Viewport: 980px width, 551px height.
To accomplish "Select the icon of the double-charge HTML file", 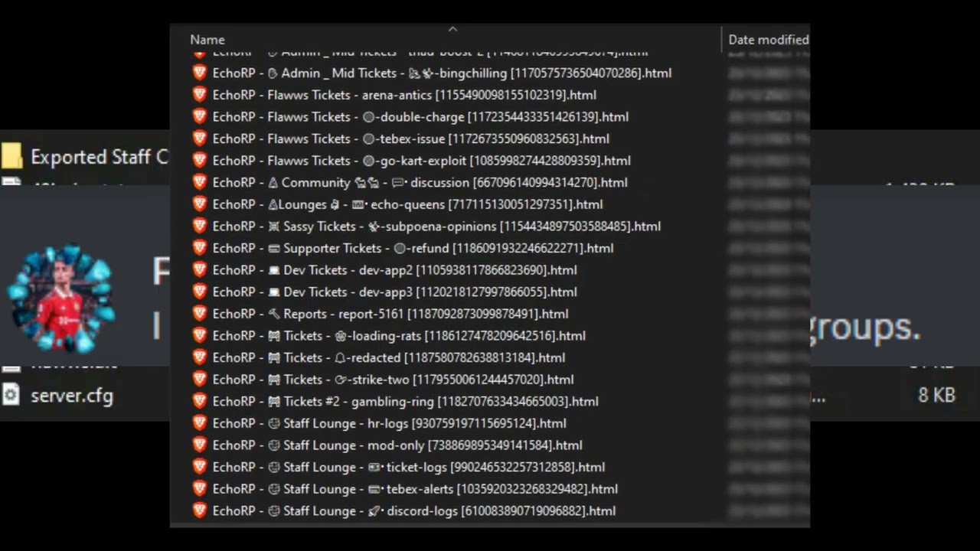I will (199, 116).
